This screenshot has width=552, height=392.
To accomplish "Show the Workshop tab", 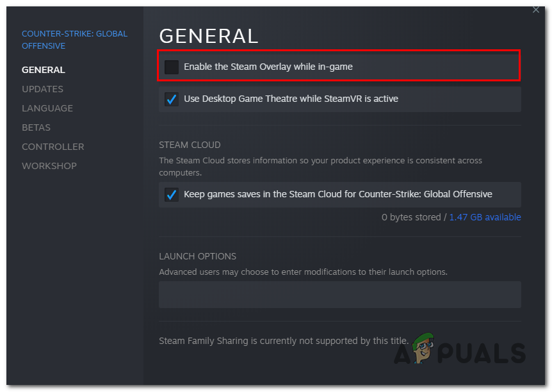I will point(49,166).
